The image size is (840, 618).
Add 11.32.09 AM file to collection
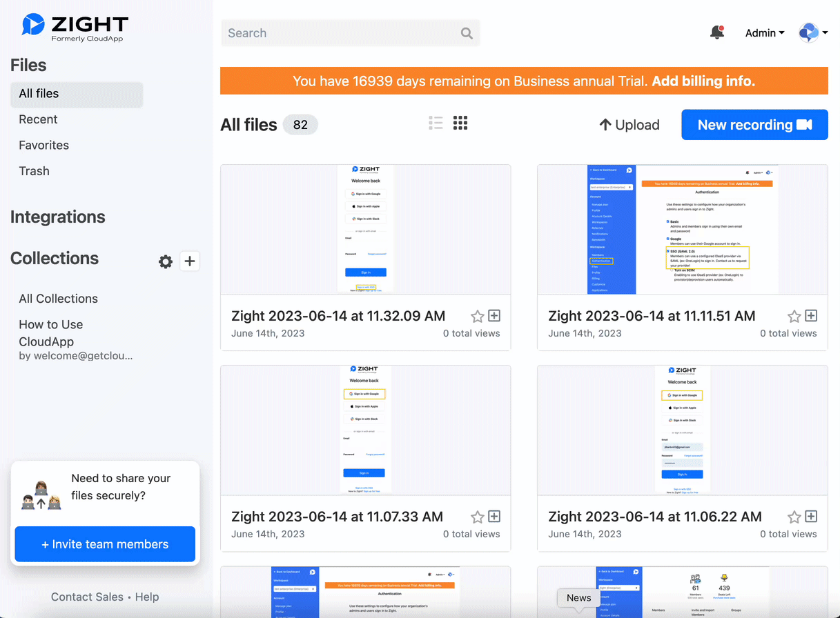(x=494, y=316)
